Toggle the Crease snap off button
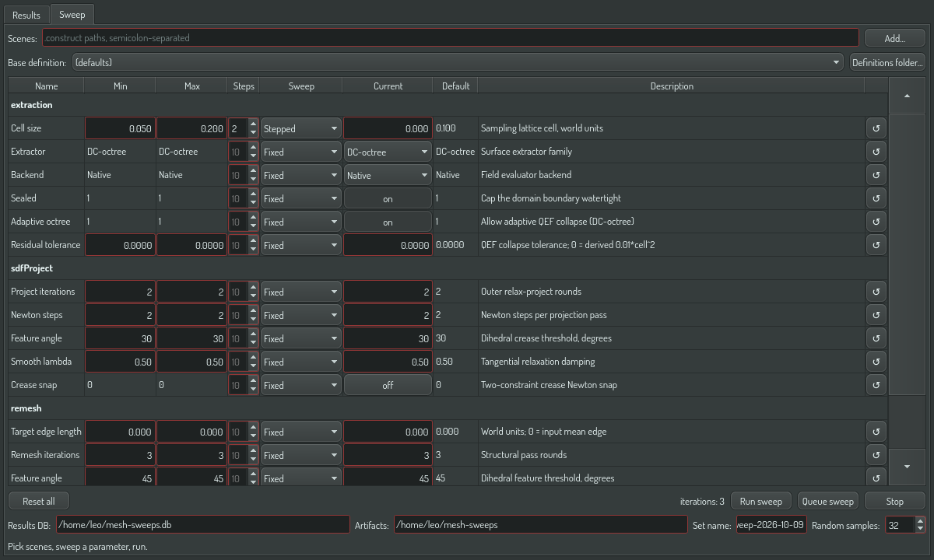 [x=388, y=385]
